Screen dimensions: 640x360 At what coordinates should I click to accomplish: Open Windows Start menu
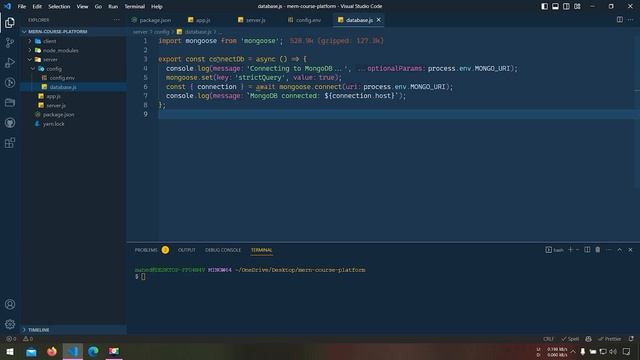(10, 351)
